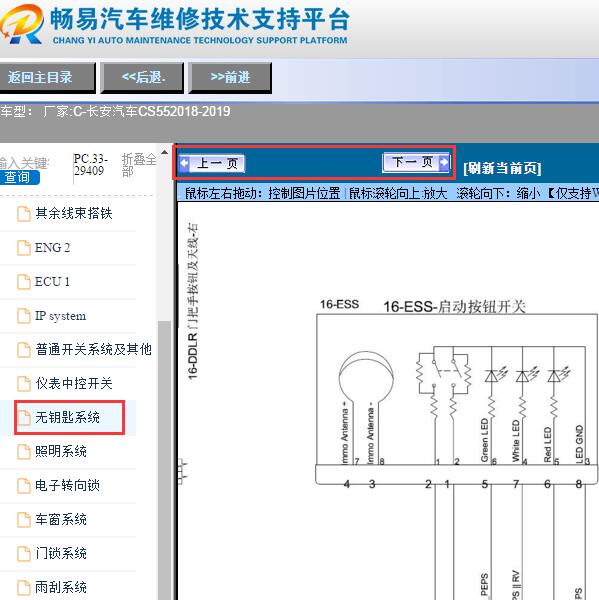Click the document icon beside 电子转向锁

tap(24, 486)
